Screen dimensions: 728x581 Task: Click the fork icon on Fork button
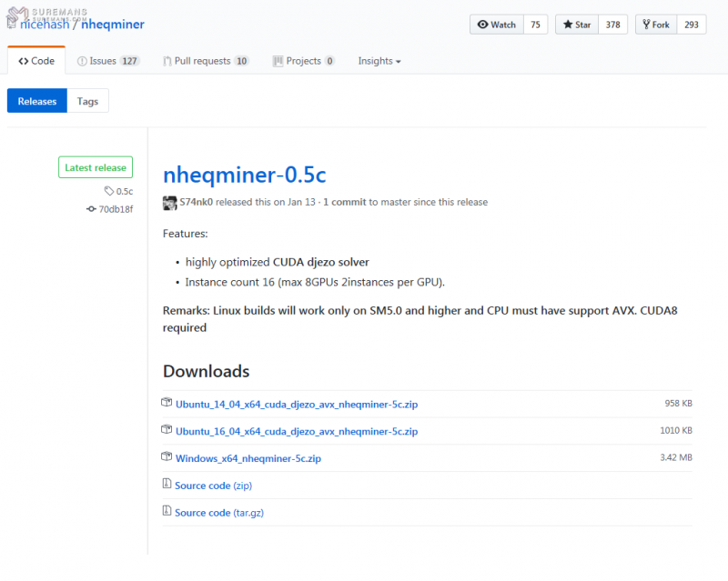(x=646, y=25)
